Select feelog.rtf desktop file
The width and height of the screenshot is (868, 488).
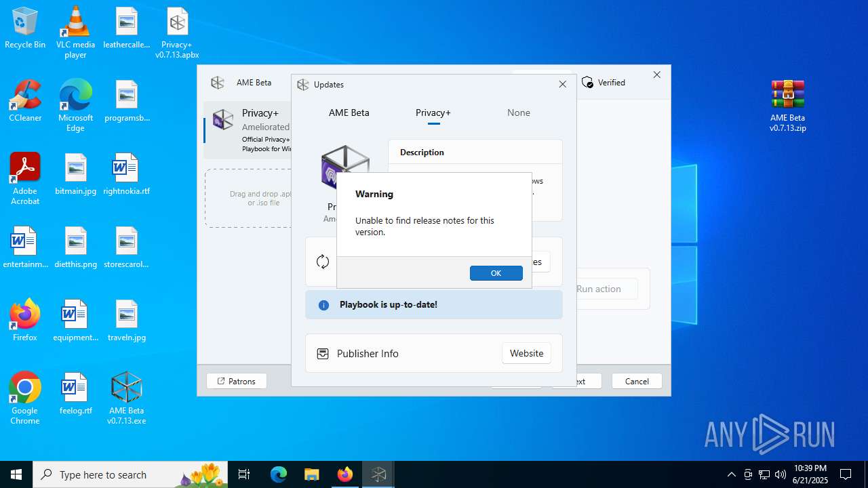[x=75, y=394]
